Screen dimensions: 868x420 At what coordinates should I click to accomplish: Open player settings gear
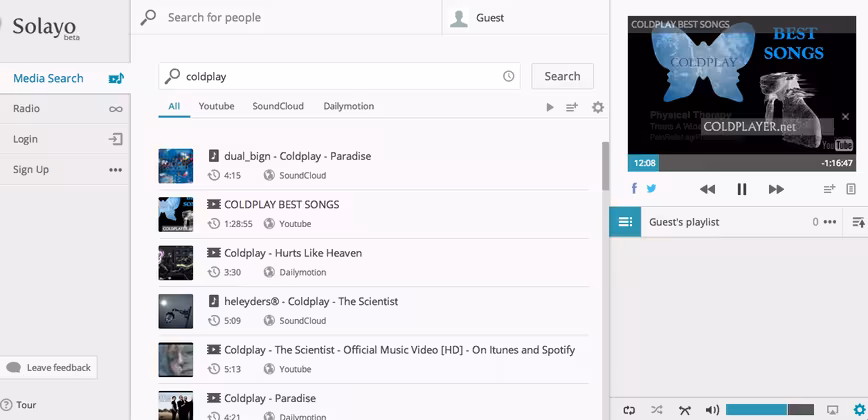[859, 409]
